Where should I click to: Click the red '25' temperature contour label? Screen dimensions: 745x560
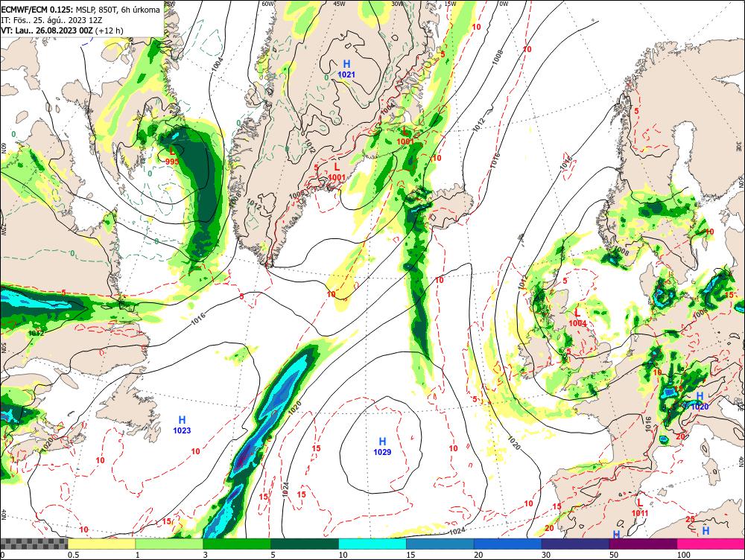pos(690,519)
